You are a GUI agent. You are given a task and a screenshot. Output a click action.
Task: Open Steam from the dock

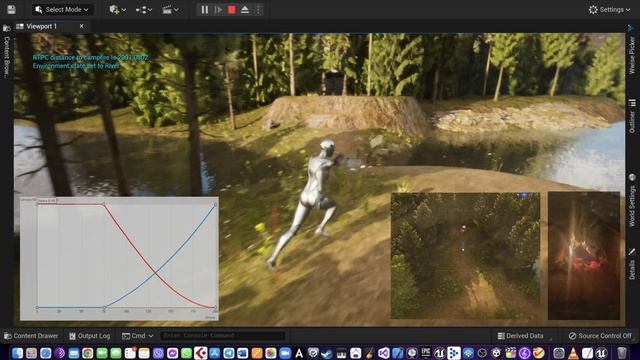[327, 353]
